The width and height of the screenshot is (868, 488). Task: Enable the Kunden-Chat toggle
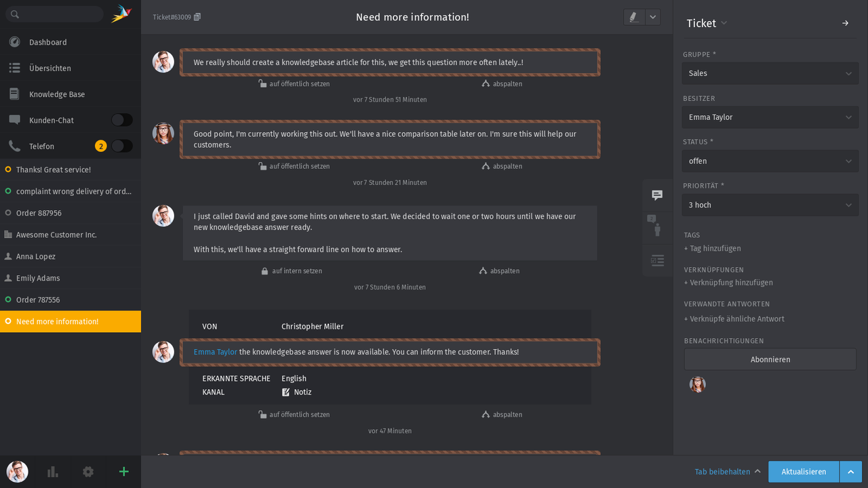tap(121, 119)
